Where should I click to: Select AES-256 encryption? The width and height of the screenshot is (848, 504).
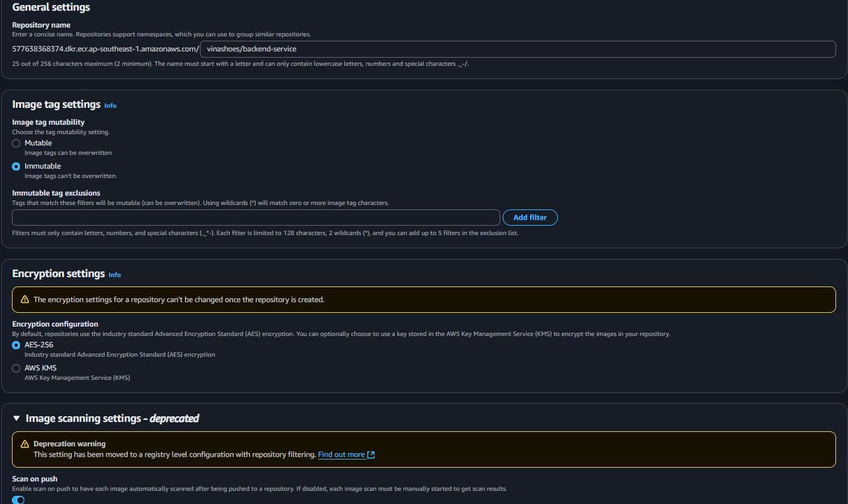(x=16, y=345)
